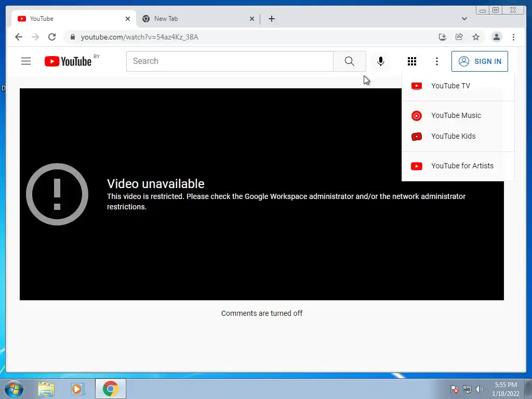Toggle the YouTube apps grid icon
This screenshot has height=399, width=532.
tap(412, 61)
